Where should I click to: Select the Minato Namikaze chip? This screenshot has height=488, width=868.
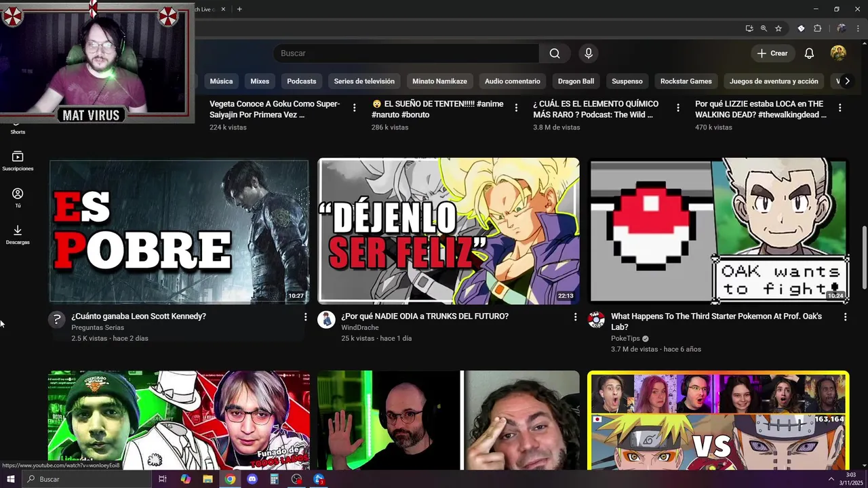pos(440,81)
